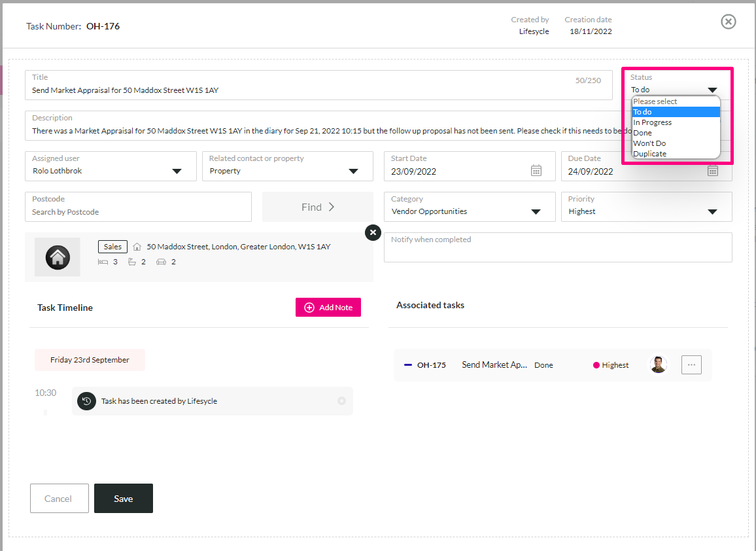Click the history icon on timeline entry
Image resolution: width=756 pixels, height=551 pixels.
[87, 401]
